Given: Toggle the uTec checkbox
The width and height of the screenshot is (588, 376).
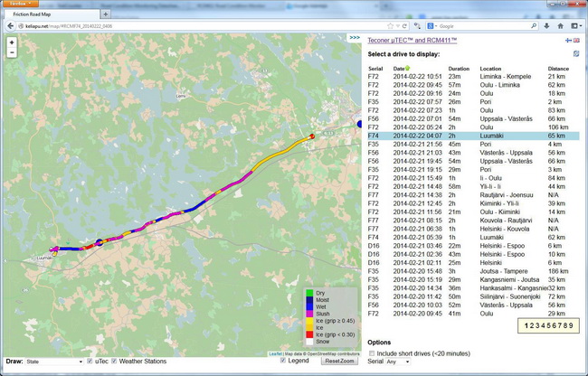Looking at the screenshot, I should click(x=90, y=361).
